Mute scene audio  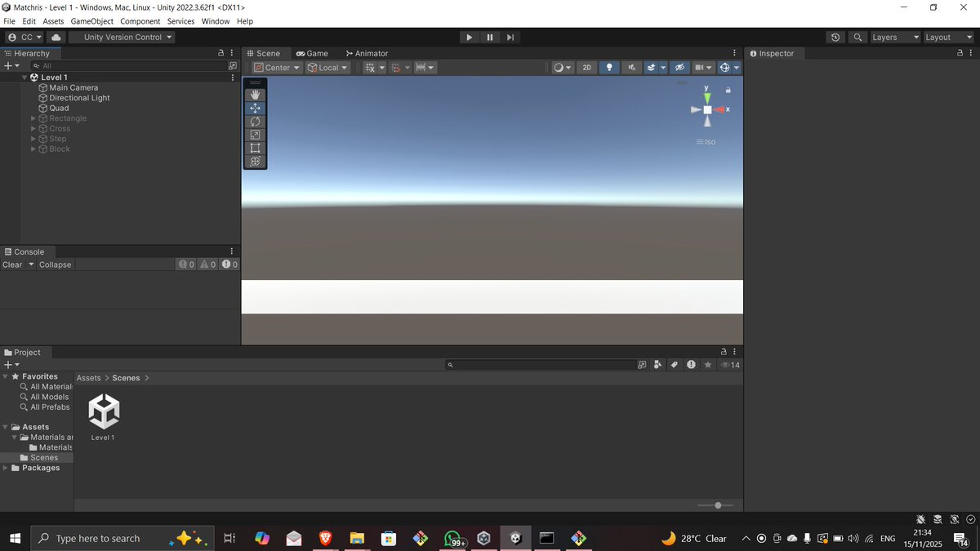(x=631, y=67)
